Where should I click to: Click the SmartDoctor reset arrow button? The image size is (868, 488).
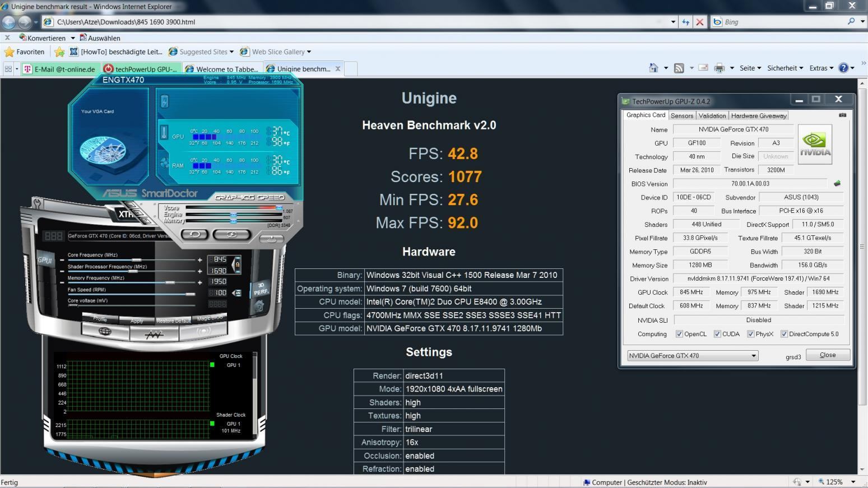194,234
